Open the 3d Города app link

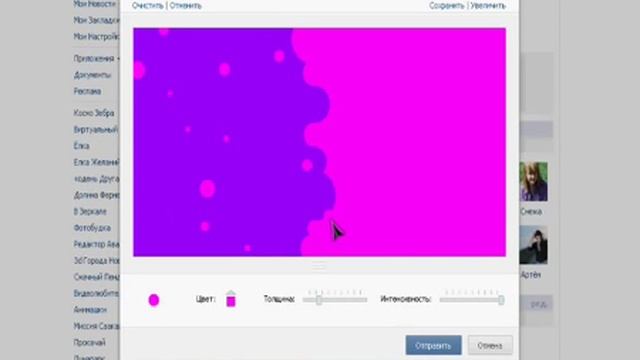point(96,260)
